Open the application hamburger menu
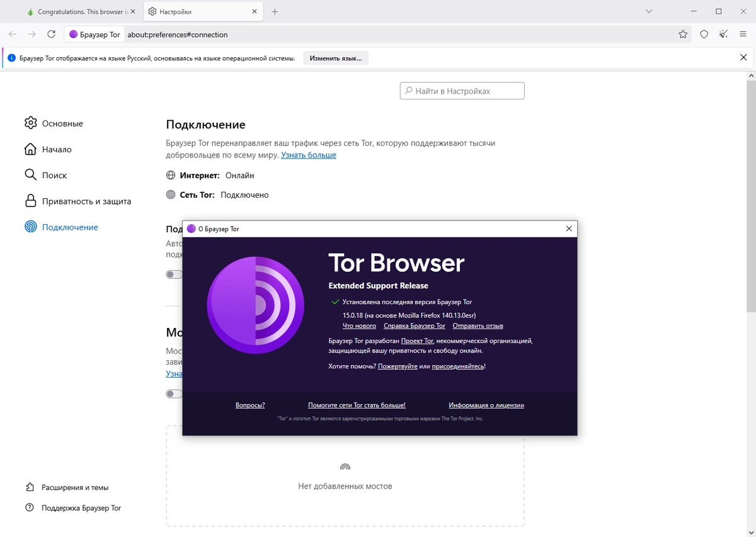756x537 pixels. pos(743,35)
